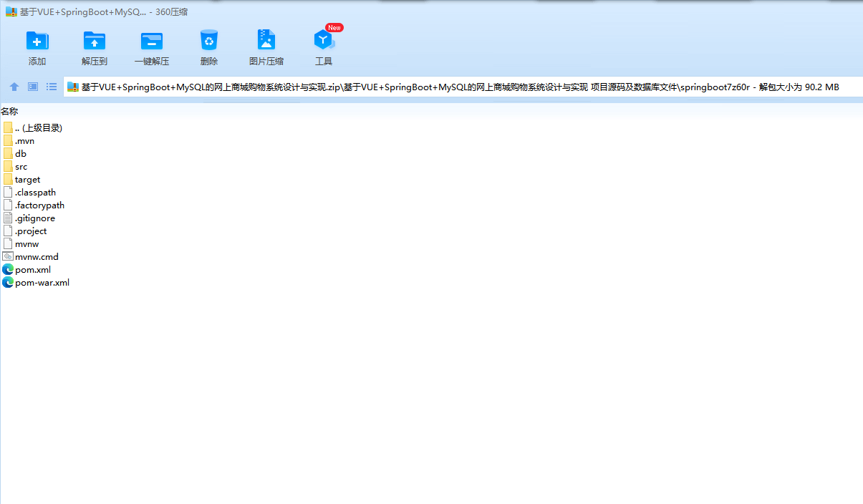Viewport: 863px width, 504px height.
Task: Click the 360压缩 app icon in title bar
Action: coord(11,11)
